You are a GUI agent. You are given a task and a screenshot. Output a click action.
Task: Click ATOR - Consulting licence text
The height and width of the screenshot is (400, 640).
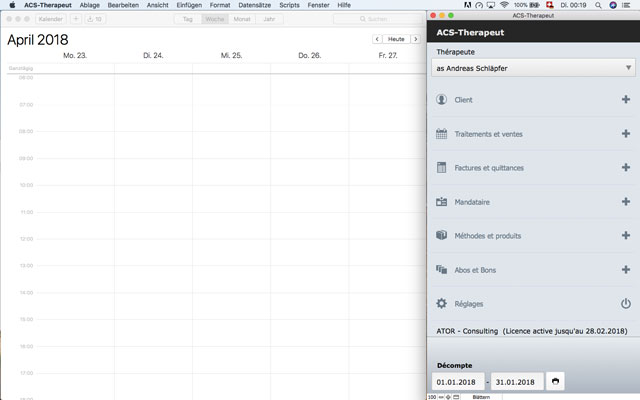click(x=532, y=331)
